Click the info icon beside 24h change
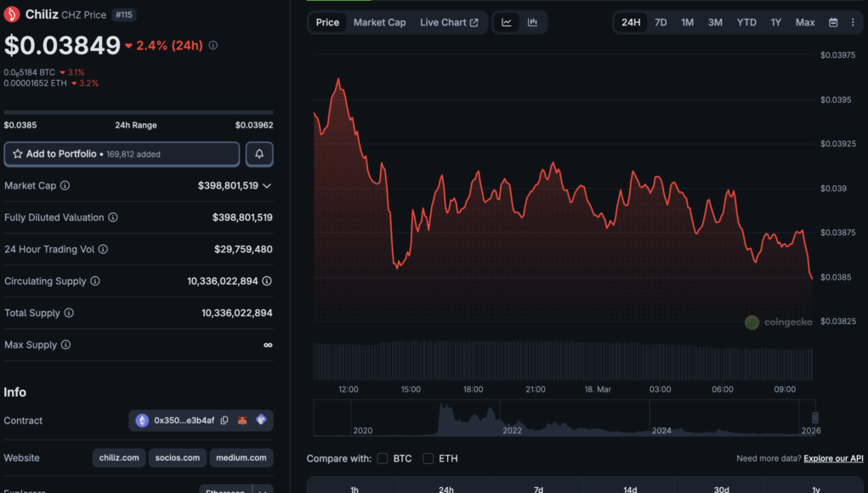This screenshot has width=868, height=493. click(213, 45)
